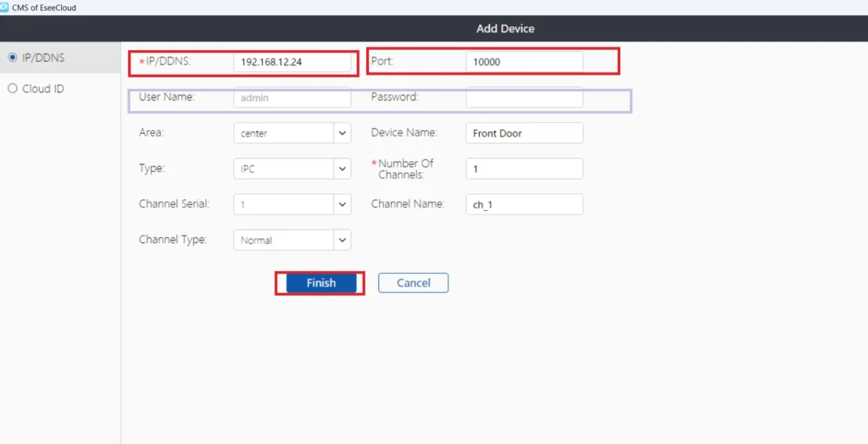Click the Add Device dialog header
This screenshot has height=444, width=868.
pos(505,29)
